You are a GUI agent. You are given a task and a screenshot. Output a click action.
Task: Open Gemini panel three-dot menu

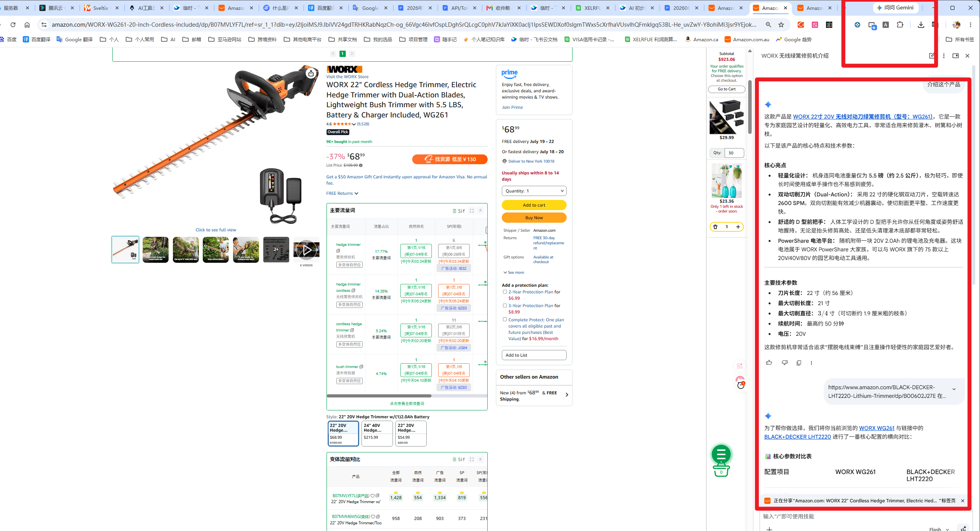coord(944,56)
